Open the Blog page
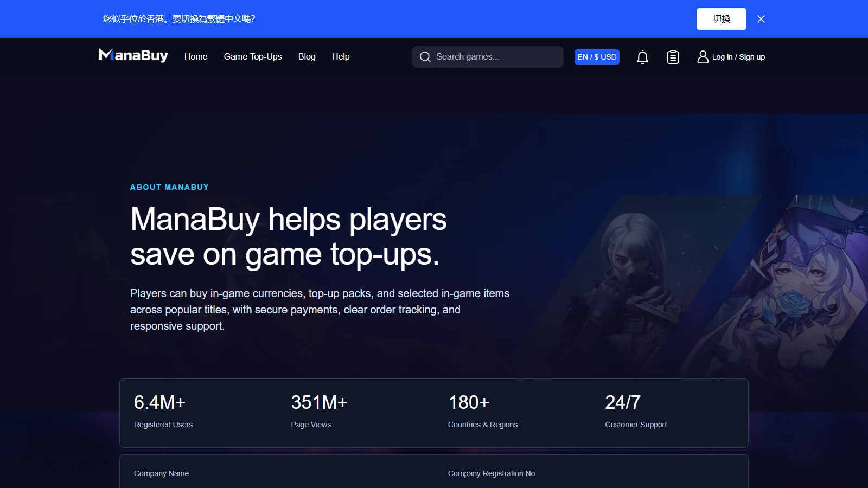The image size is (868, 488). pos(307,56)
